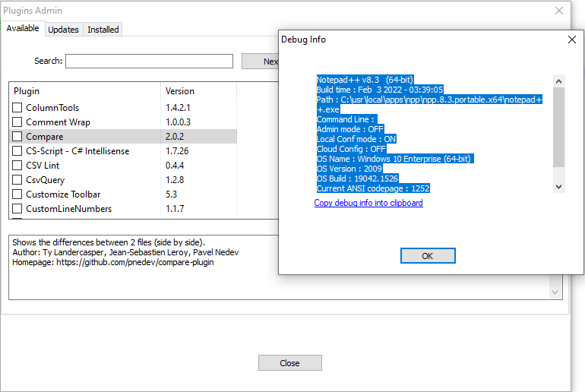Click inside the plugin Search field
This screenshot has width=585, height=392.
click(x=149, y=62)
